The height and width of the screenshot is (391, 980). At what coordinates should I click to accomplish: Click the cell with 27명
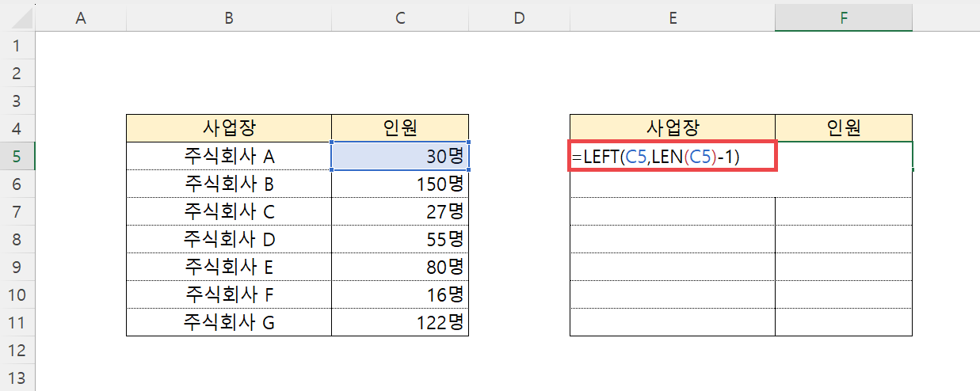400,211
